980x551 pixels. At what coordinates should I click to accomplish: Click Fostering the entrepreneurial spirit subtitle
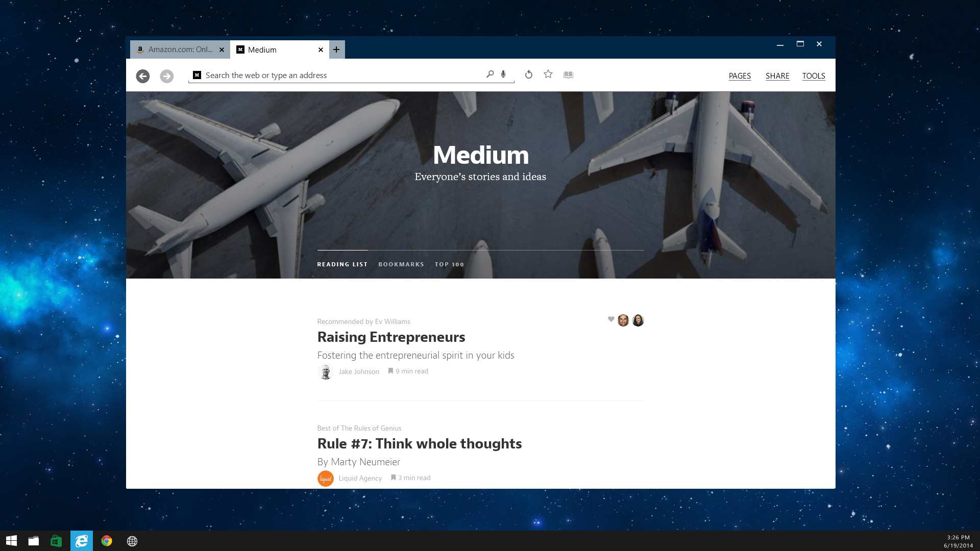point(415,356)
